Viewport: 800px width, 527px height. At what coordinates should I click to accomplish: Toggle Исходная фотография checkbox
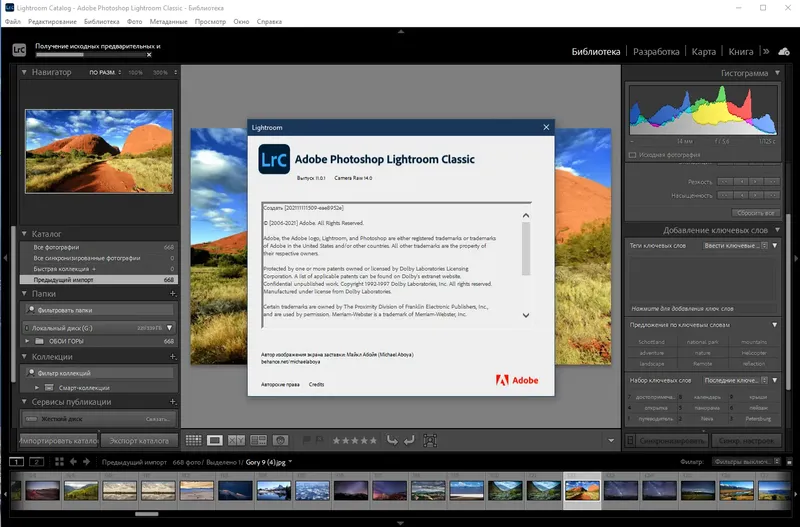coord(633,155)
